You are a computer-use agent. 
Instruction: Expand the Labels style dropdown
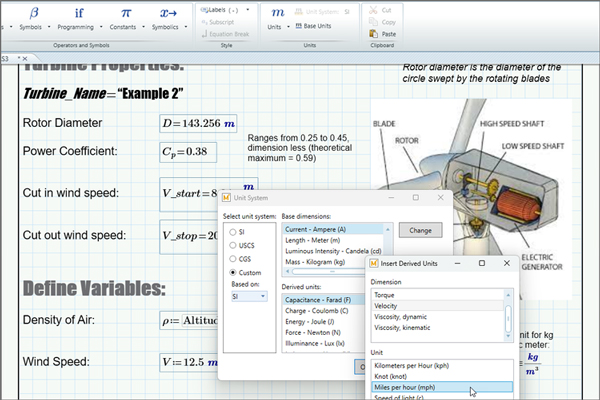228,9
